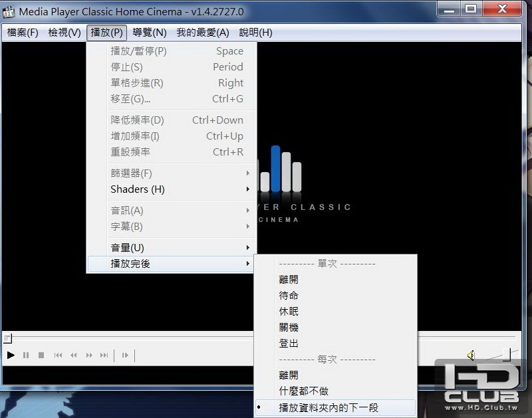Select 離開 under the 單次 section
The height and width of the screenshot is (418, 532).
click(x=335, y=280)
